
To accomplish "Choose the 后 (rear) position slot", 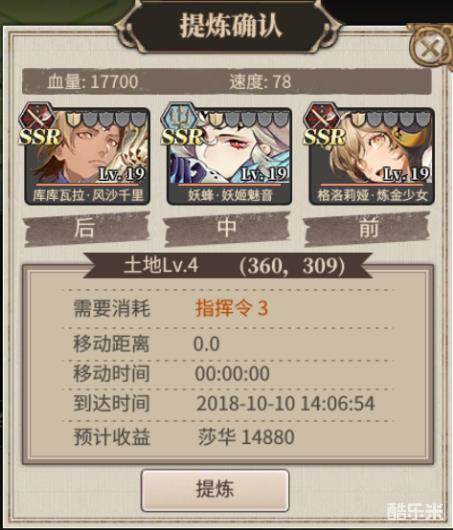I will click(87, 228).
